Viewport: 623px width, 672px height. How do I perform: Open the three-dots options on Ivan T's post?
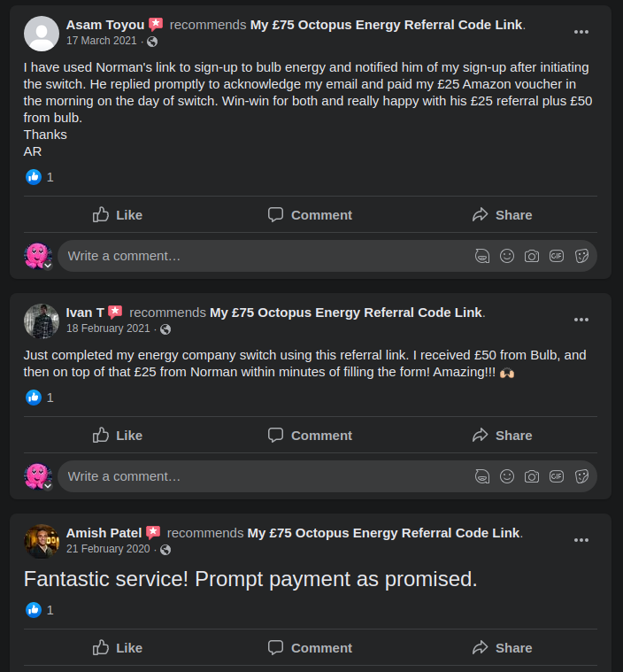(x=581, y=320)
